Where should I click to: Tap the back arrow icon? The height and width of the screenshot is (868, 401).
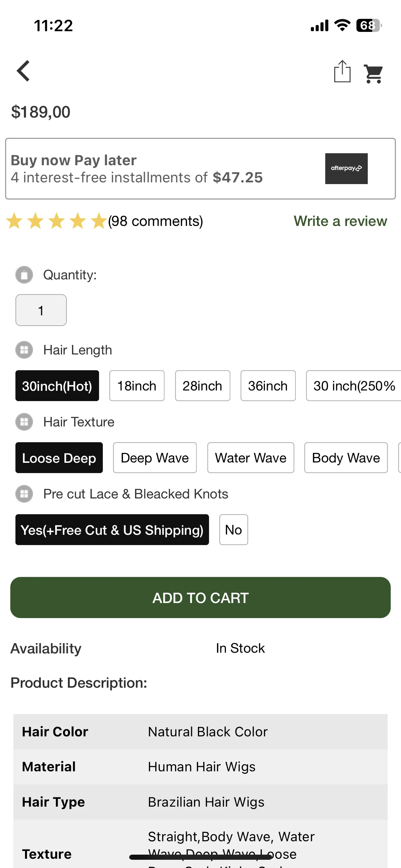tap(23, 71)
